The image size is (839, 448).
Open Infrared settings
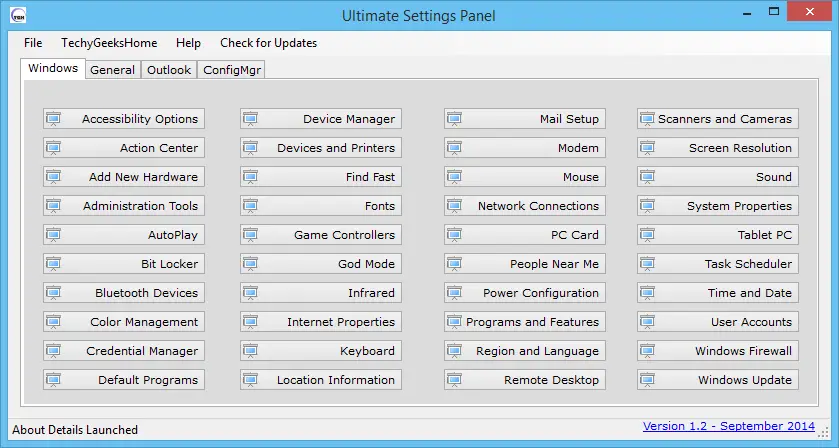(x=321, y=293)
